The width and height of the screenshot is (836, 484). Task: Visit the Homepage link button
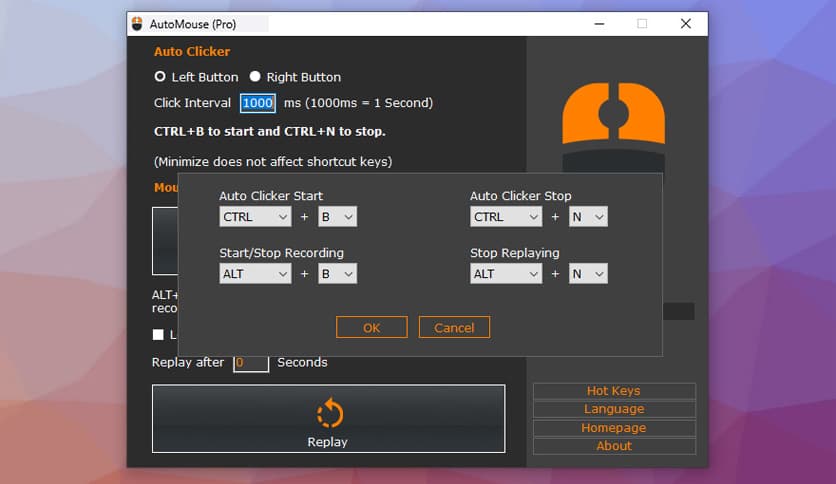(614, 428)
